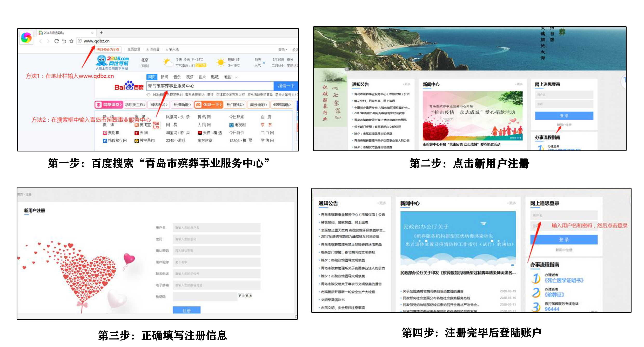
Task: Open the 登录 dropdown in the top bar
Action: 283,50
